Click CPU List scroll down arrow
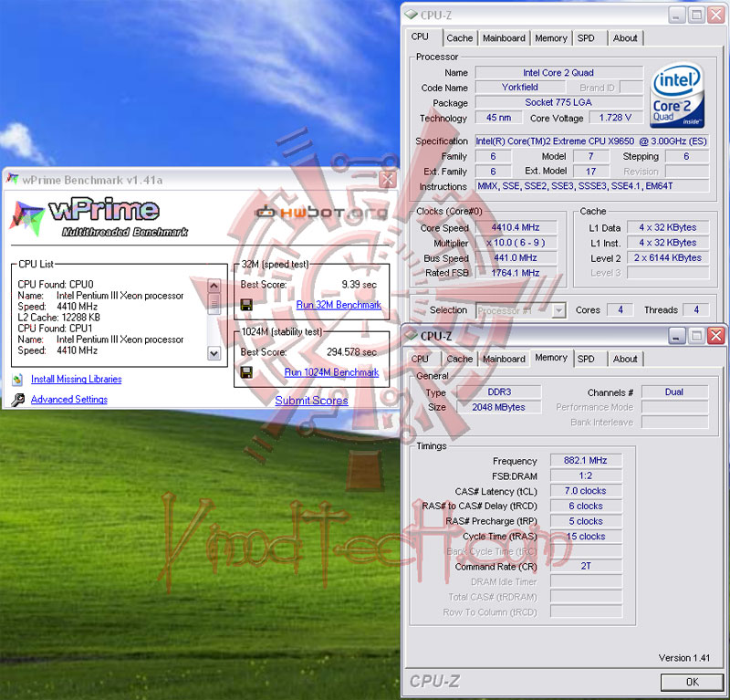730x700 pixels. [x=214, y=353]
